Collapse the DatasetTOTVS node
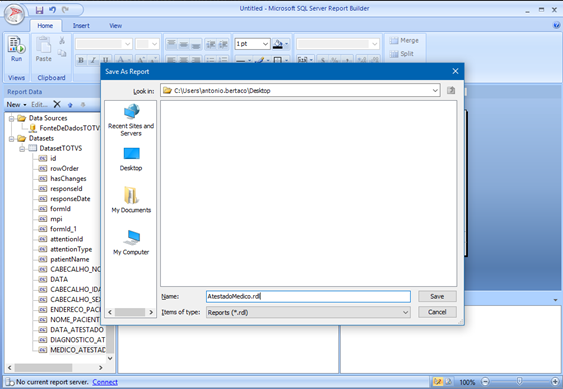The width and height of the screenshot is (563, 389). point(22,148)
